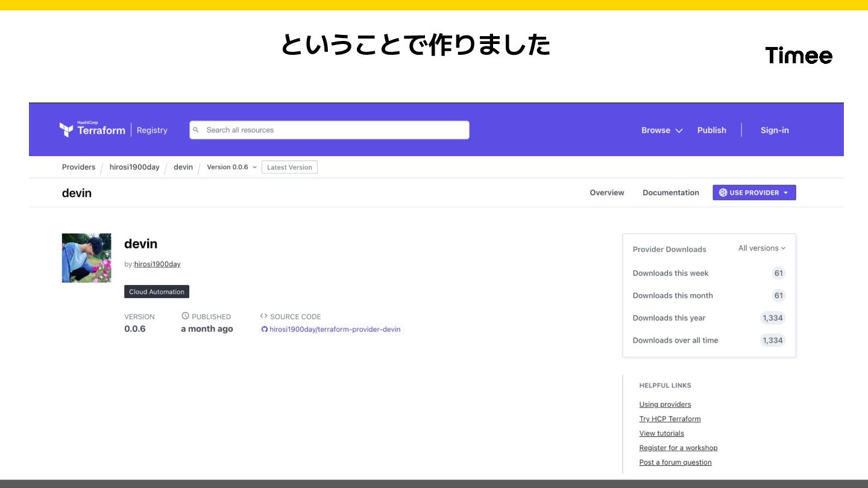Switch to the Overview tab
This screenshot has width=868, height=488.
pos(607,193)
